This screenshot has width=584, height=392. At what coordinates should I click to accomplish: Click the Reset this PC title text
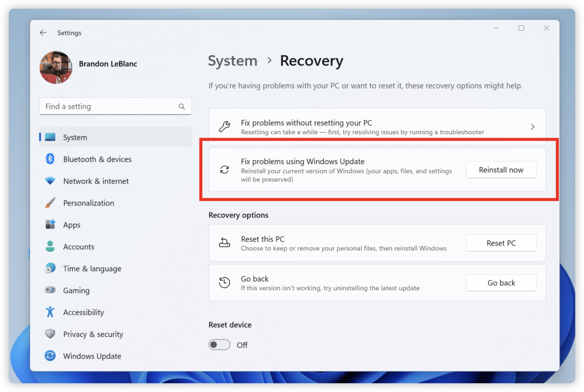263,239
